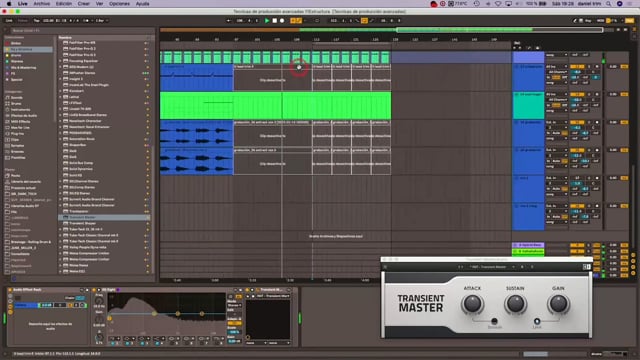Select the green clip on second track

coord(276,105)
